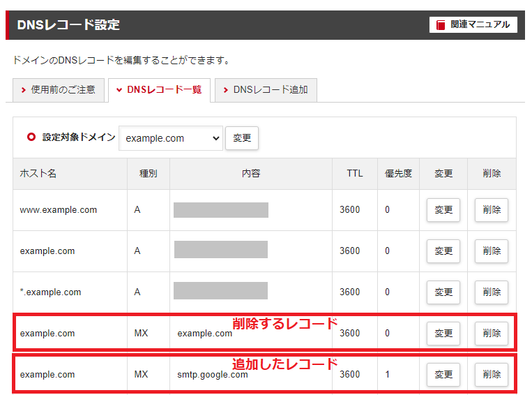Edit the MX record pointing to example.com
Screen dimensions: 532x395
click(443, 334)
